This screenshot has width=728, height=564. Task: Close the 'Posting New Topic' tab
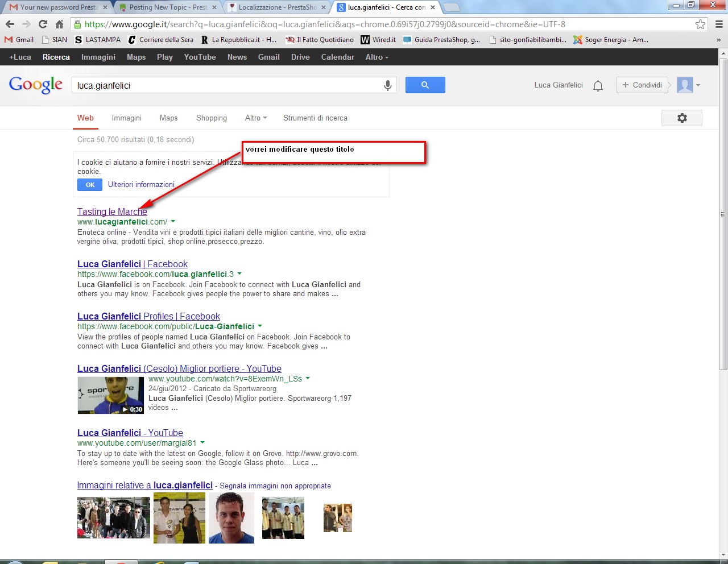(x=214, y=7)
